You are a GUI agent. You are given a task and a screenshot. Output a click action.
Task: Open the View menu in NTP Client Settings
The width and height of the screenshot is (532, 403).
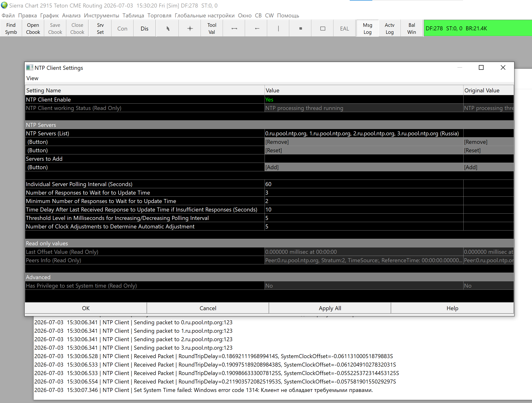32,78
